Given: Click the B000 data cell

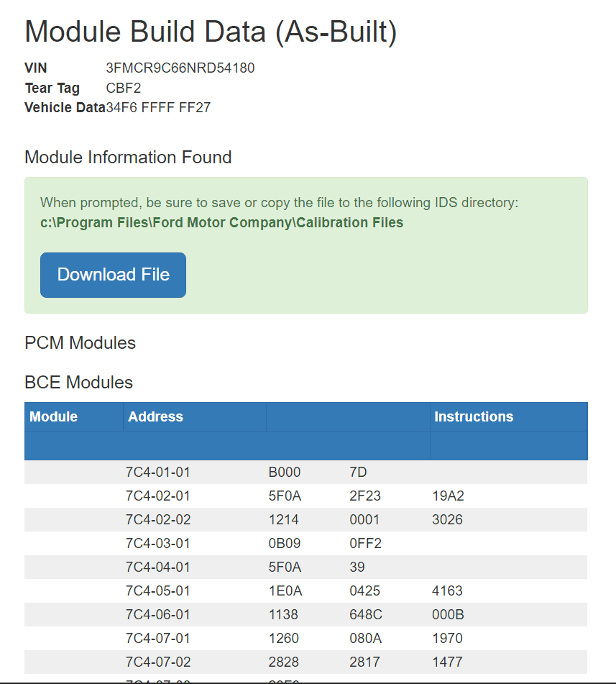Looking at the screenshot, I should click(285, 473).
